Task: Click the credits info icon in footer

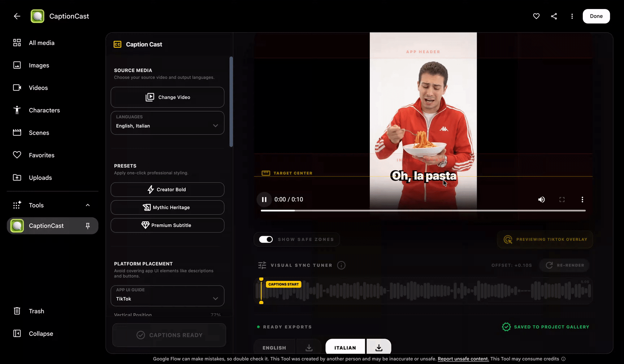Action: click(563, 359)
